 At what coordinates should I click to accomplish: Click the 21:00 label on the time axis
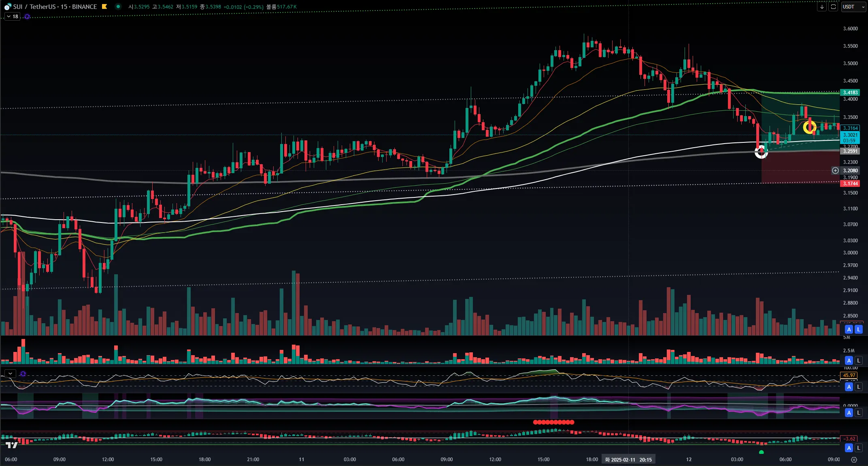(x=253, y=460)
